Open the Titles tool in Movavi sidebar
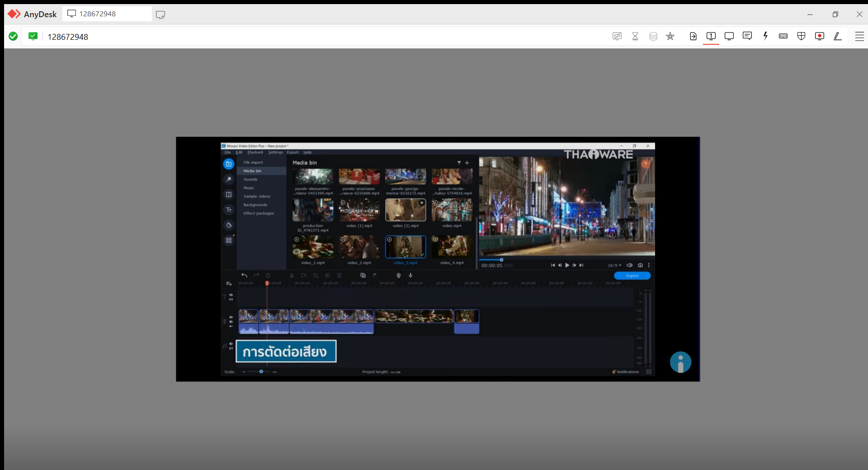This screenshot has height=470, width=868. [x=229, y=210]
